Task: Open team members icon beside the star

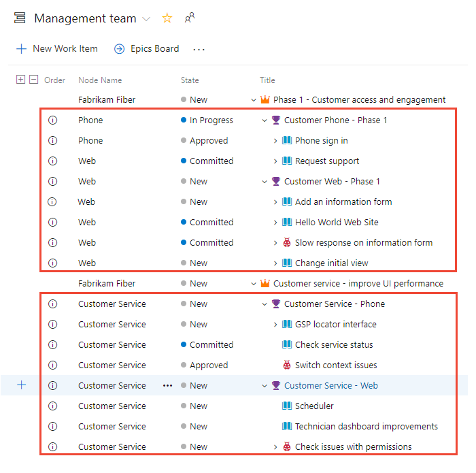Action: coord(189,18)
